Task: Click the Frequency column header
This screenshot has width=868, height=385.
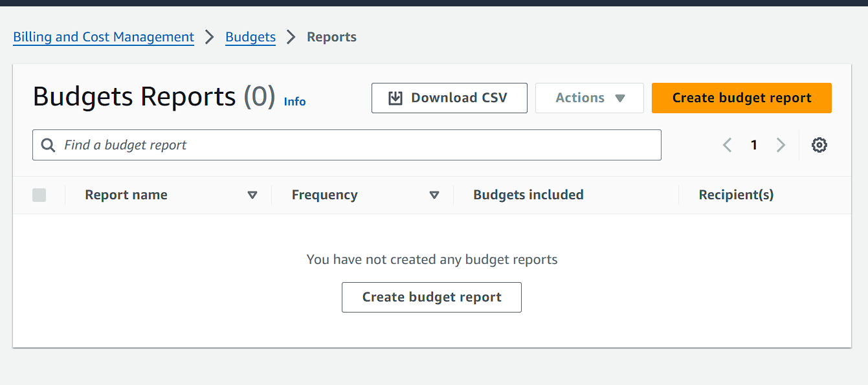Action: (x=324, y=195)
